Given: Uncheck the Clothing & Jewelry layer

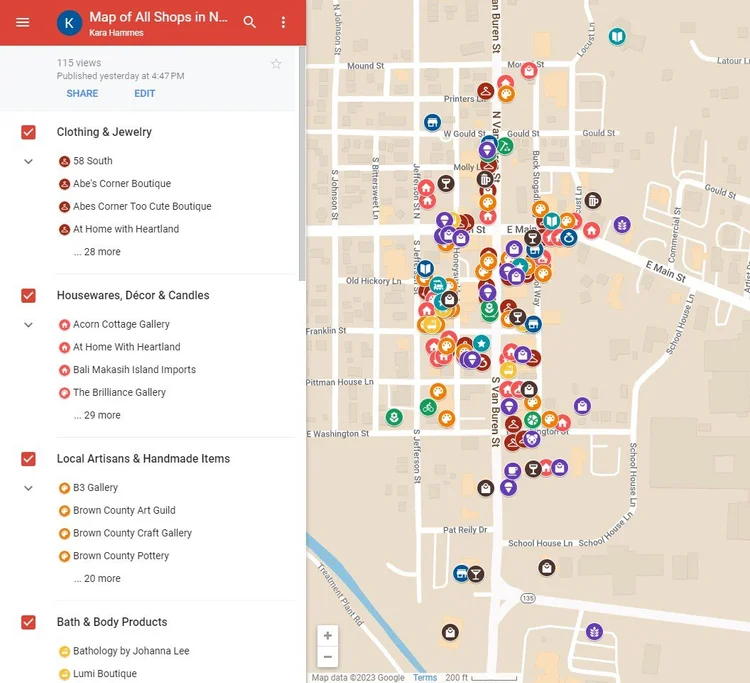Looking at the screenshot, I should (x=28, y=132).
